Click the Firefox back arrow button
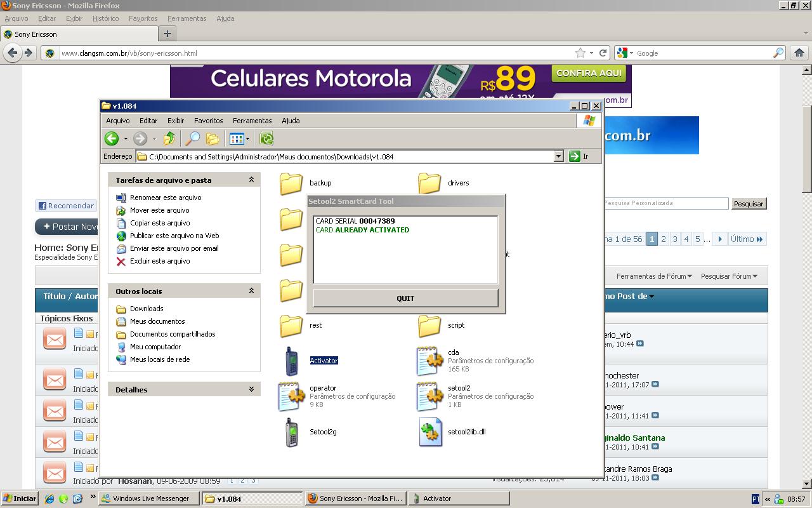 12,53
